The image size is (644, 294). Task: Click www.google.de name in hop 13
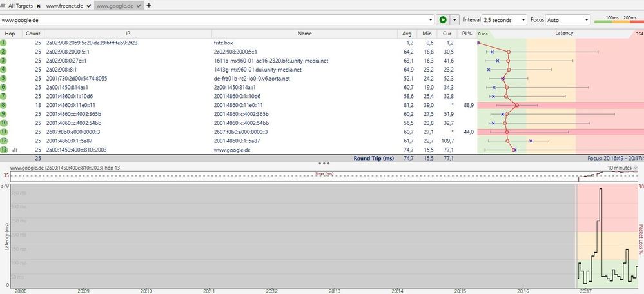232,150
